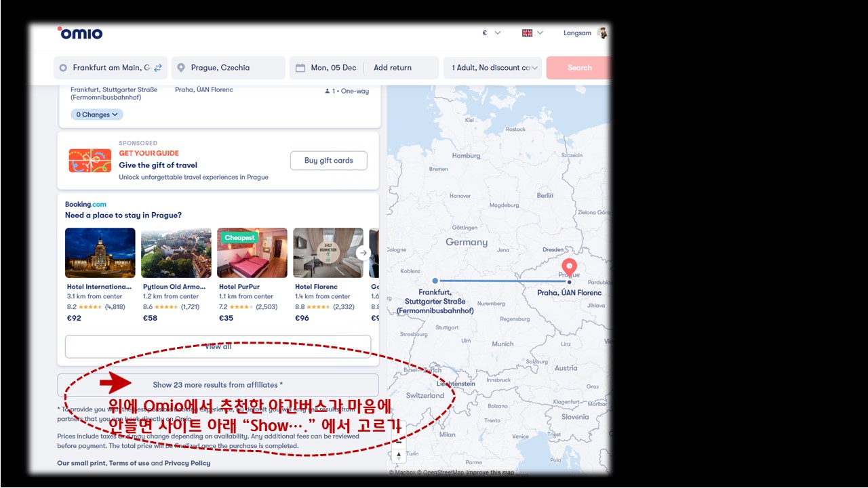
Task: Open View all hotels button
Action: point(218,346)
